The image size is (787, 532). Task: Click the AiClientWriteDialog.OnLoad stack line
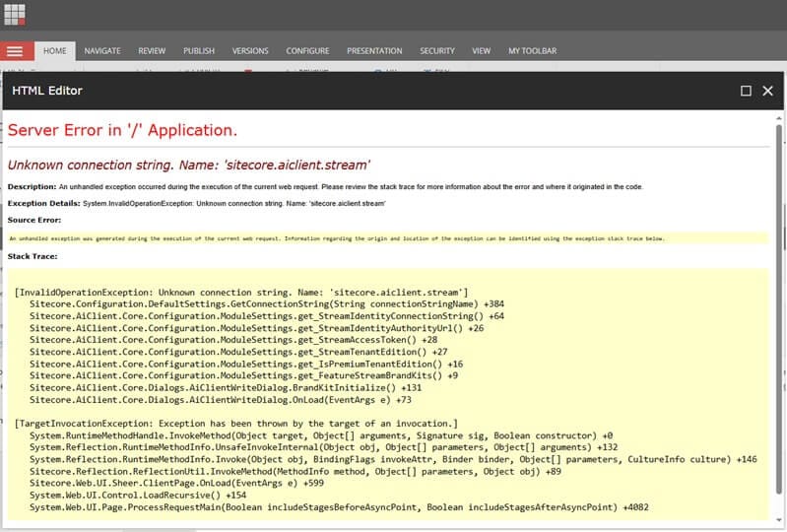[221, 400]
